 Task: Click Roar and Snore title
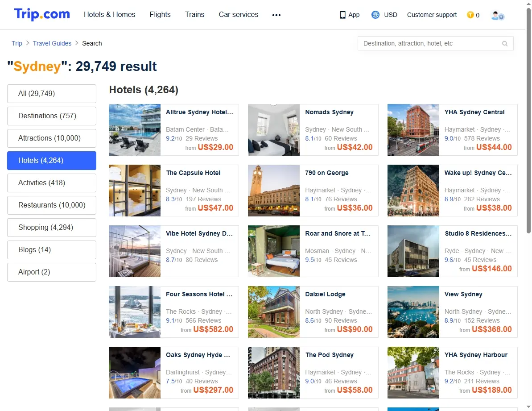coord(338,233)
